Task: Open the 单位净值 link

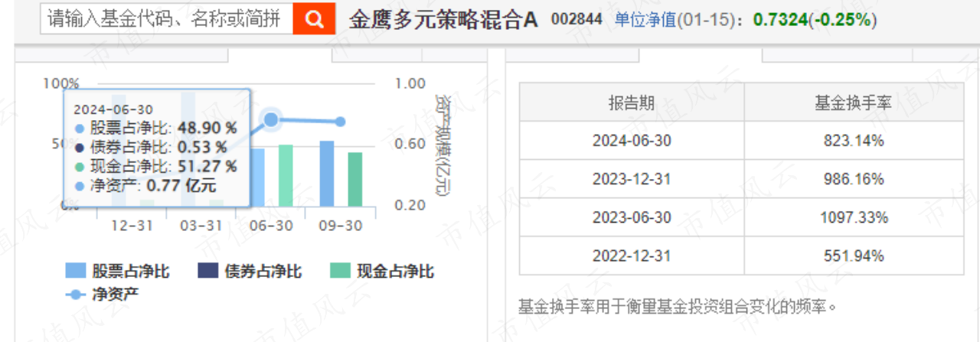Action: tap(645, 20)
